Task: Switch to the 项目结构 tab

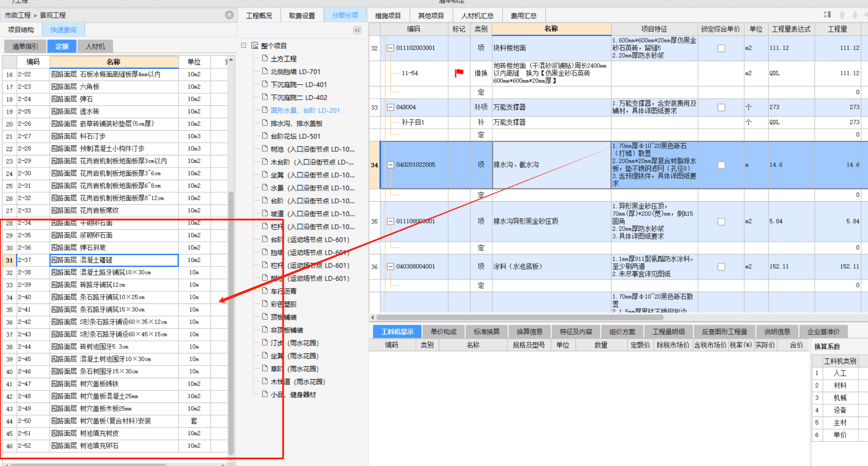Action: 21,30
